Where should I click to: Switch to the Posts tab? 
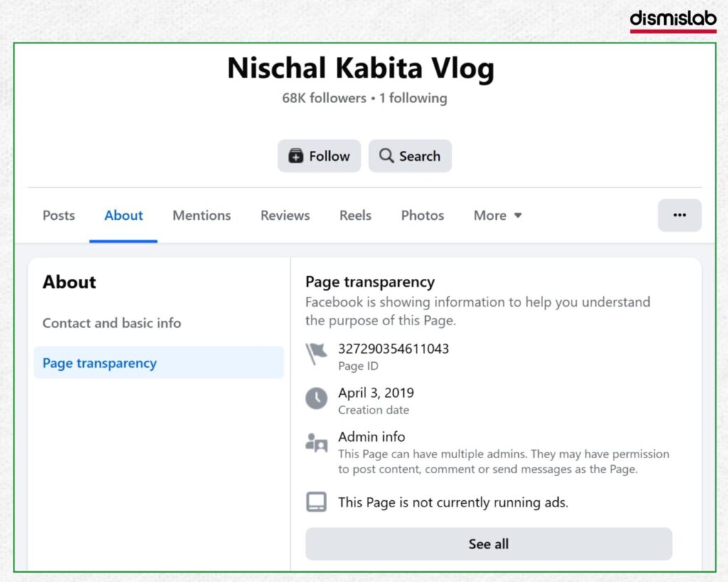[58, 216]
